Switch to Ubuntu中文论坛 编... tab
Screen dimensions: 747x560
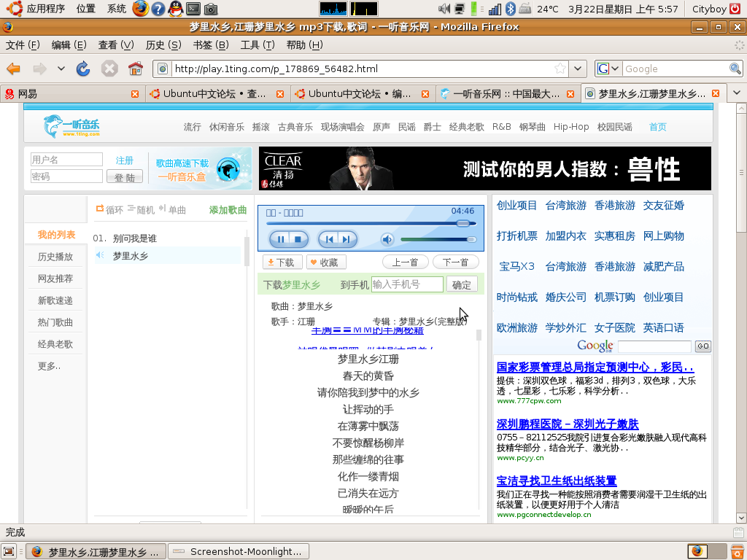pos(362,94)
